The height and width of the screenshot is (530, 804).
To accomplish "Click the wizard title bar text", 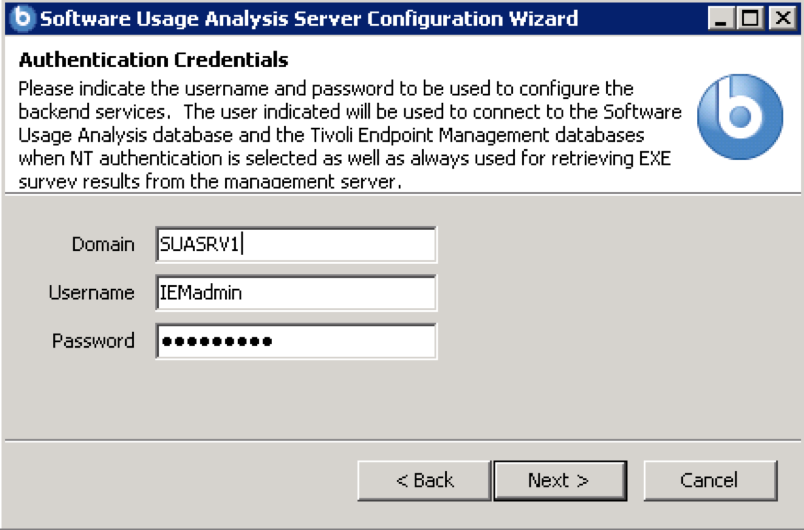I will tap(308, 18).
